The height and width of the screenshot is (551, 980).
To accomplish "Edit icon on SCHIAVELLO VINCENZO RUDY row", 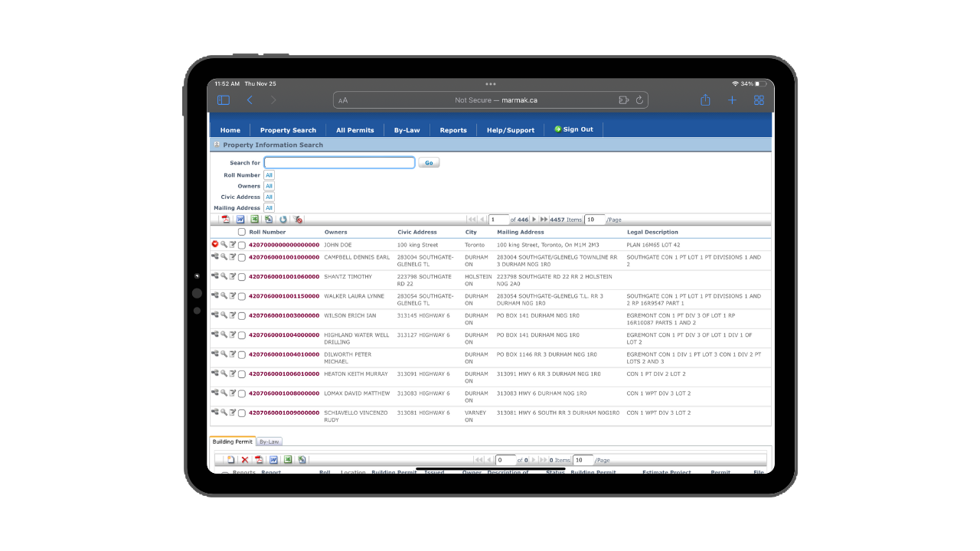I will point(232,412).
